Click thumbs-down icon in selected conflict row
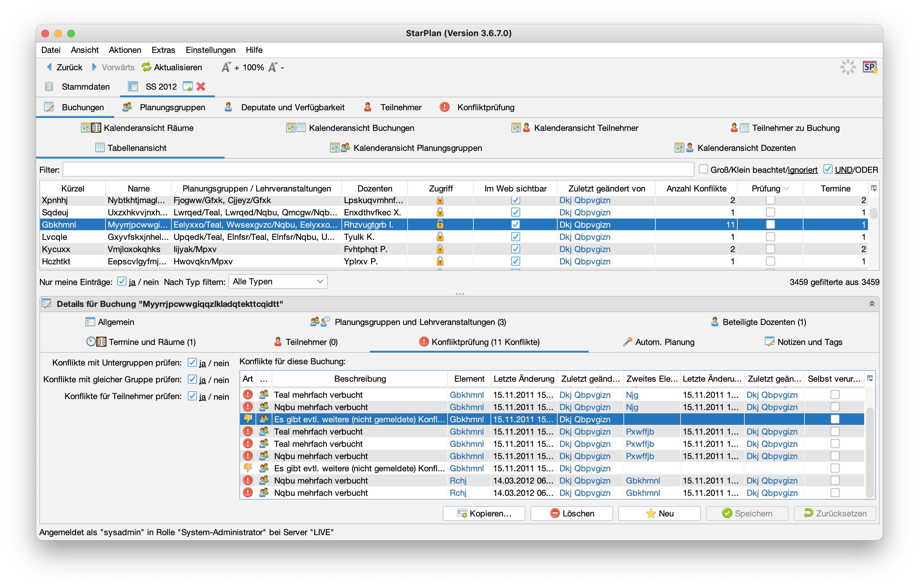 (x=248, y=419)
